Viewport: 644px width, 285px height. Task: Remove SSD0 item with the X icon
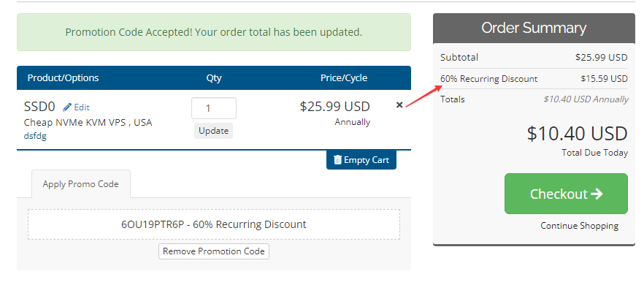399,105
